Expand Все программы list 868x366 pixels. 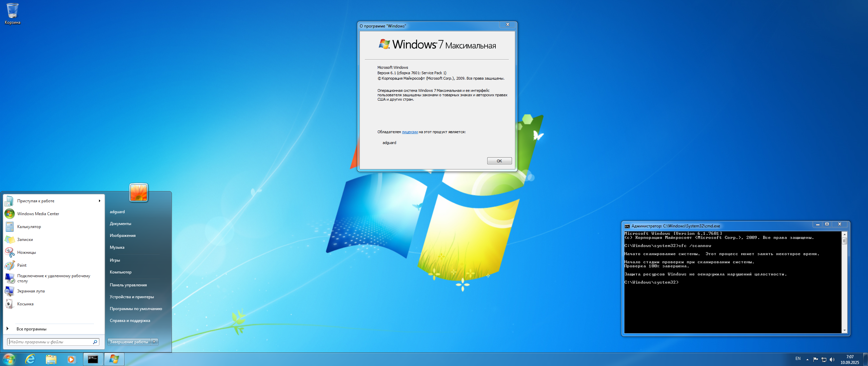click(x=53, y=329)
